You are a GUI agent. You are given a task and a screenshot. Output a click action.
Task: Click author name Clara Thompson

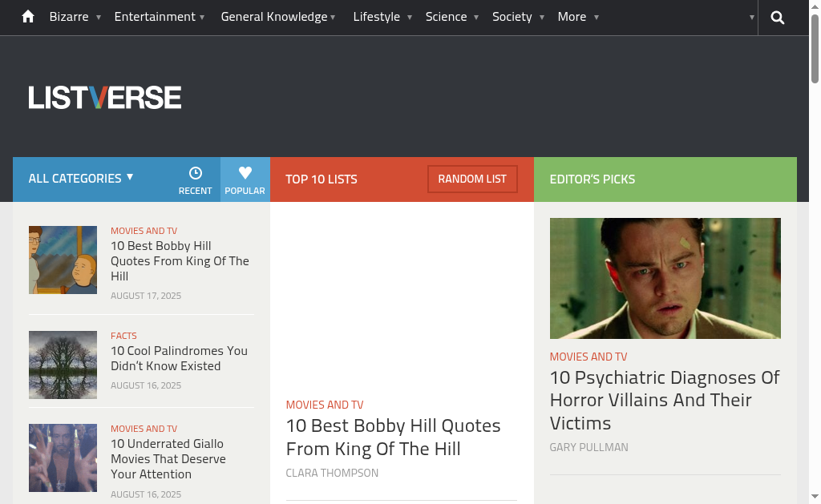332,473
